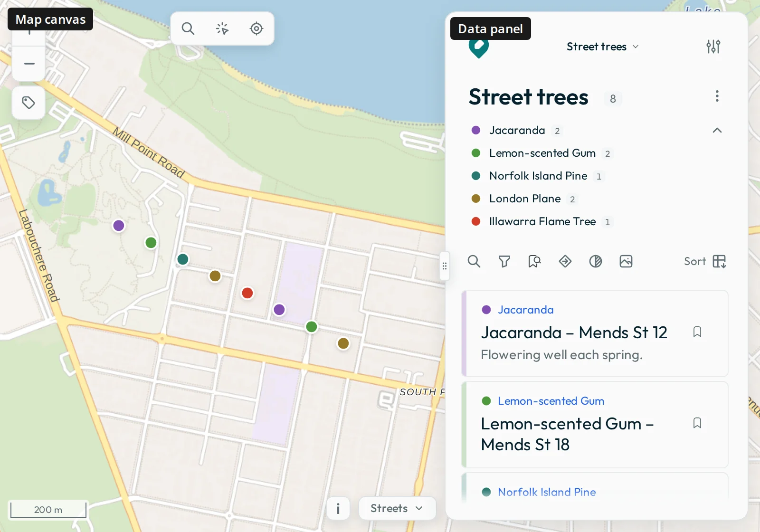The height and width of the screenshot is (532, 760).
Task: Search within the Street trees list
Action: pos(474,261)
